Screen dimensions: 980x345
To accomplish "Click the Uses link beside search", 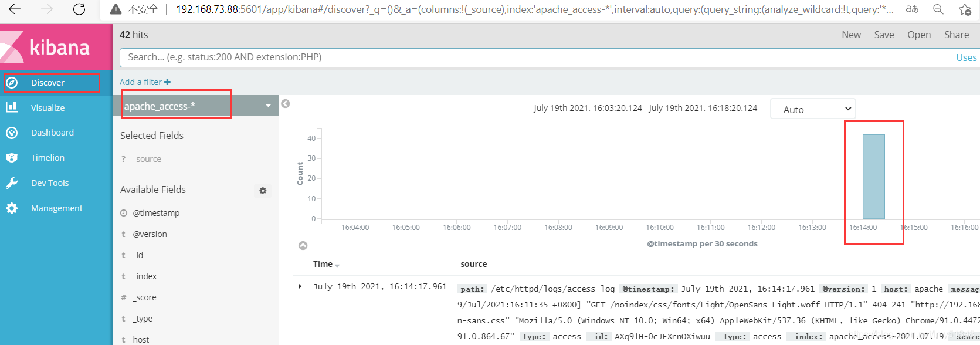I will 967,58.
